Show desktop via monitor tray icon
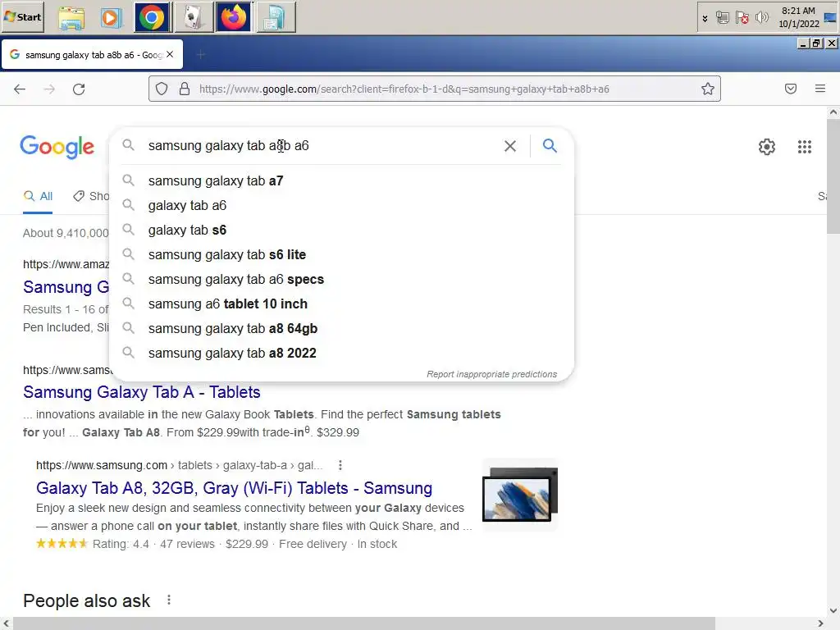 tap(830, 18)
